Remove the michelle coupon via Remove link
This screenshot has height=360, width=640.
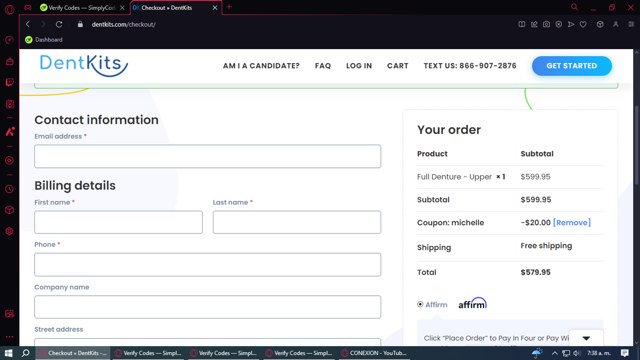pyautogui.click(x=571, y=222)
